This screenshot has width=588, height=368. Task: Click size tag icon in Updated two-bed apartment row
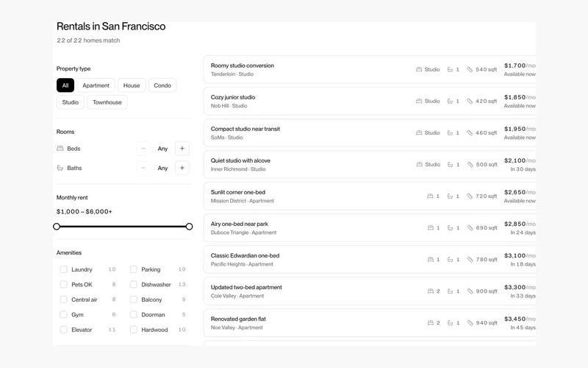(x=470, y=291)
